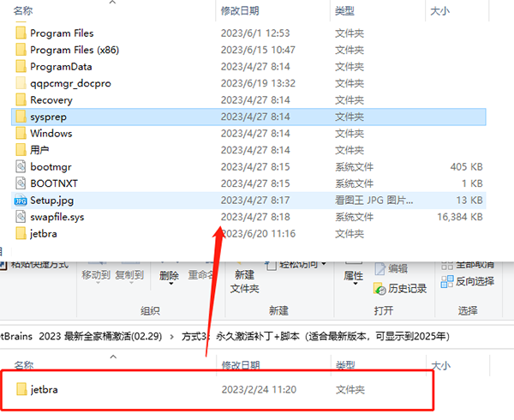The image size is (514, 420).
Task: Sort lower list by 类型 column
Action: click(x=345, y=364)
